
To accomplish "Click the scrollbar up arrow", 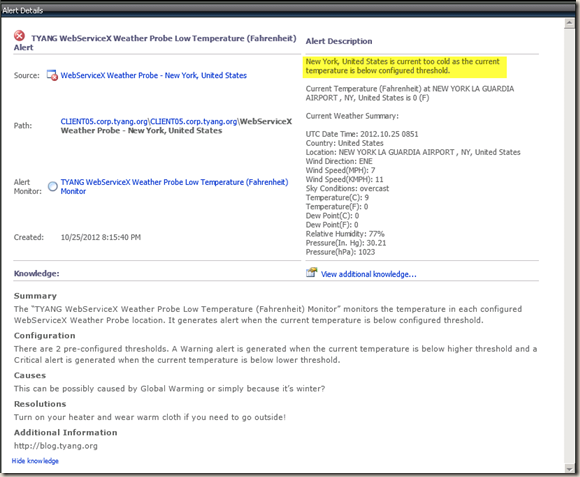I will point(569,23).
